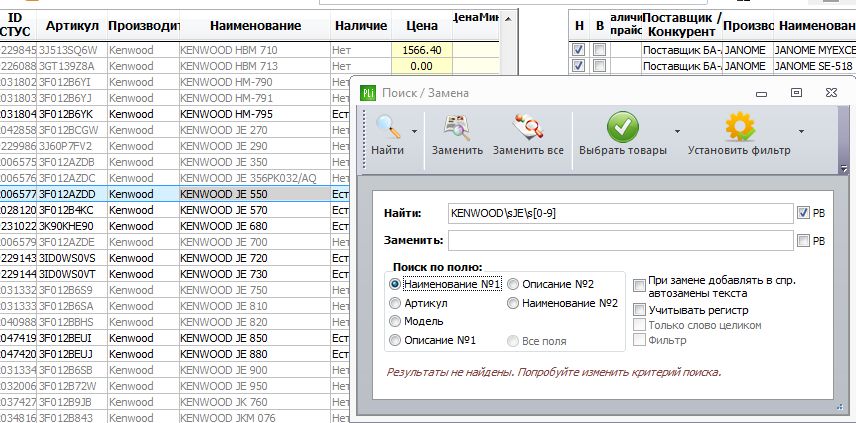The width and height of the screenshot is (856, 423).
Task: Click article cell 3J513SQ6W
Action: pyautogui.click(x=72, y=50)
